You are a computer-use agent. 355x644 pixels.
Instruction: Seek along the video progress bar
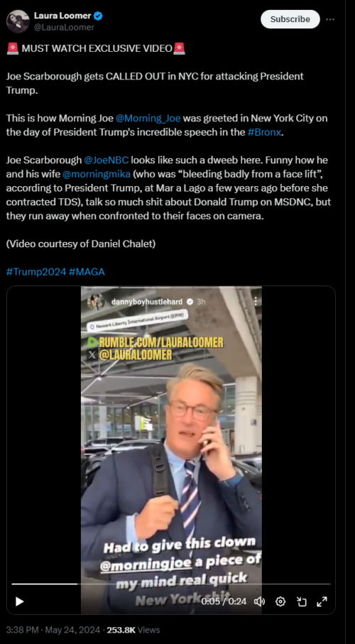coord(170,584)
